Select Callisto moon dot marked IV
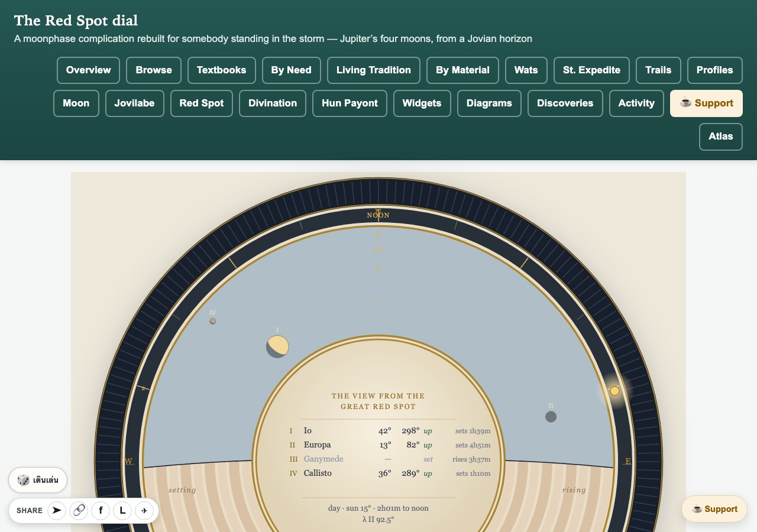This screenshot has width=757, height=532. [x=213, y=321]
